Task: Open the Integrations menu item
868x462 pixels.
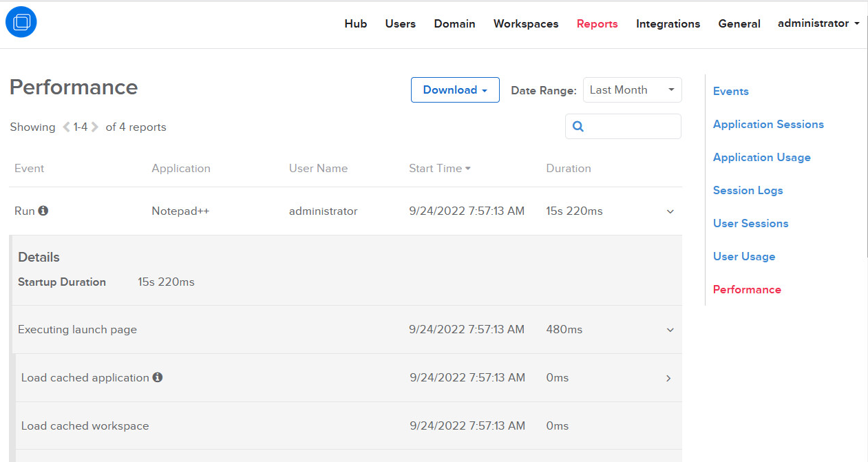Action: coord(668,24)
